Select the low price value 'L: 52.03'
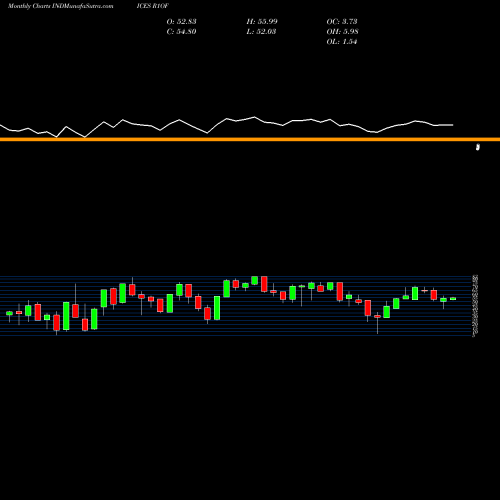The width and height of the screenshot is (500, 500). pos(261,32)
